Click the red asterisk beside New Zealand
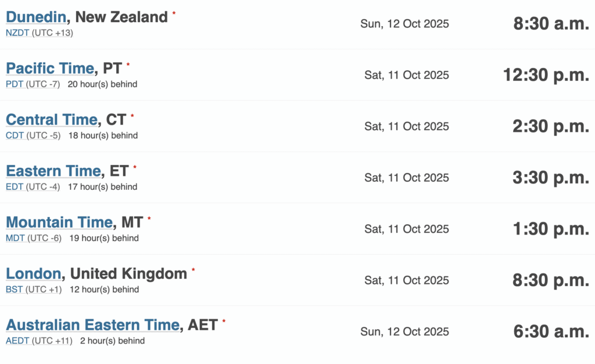 [x=174, y=13]
